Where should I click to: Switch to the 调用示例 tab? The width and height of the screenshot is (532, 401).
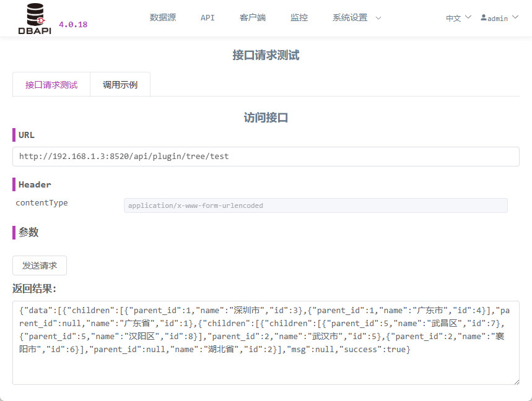click(x=120, y=84)
